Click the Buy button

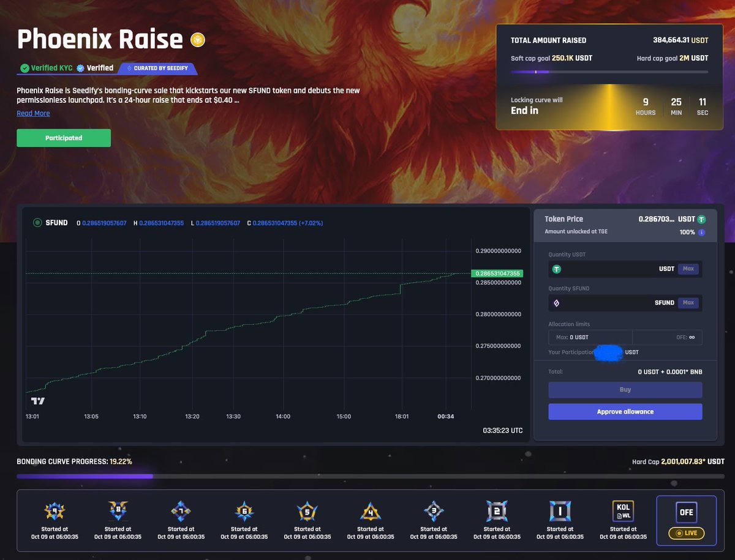coord(625,390)
